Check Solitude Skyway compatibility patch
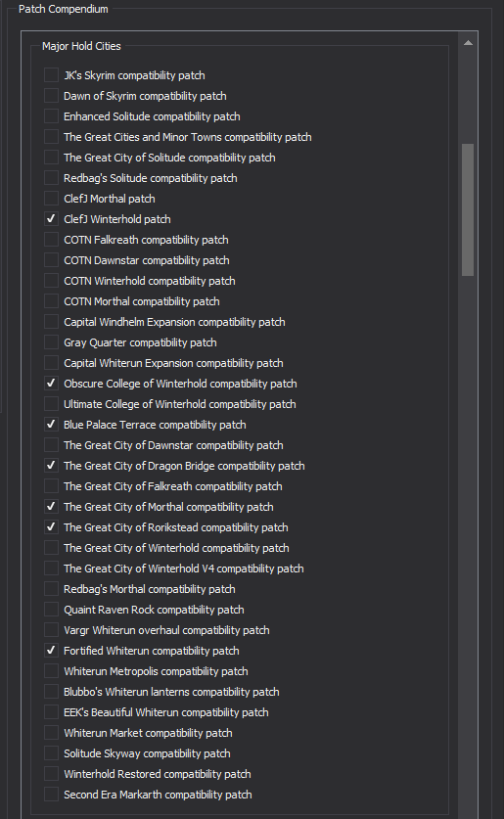This screenshot has width=504, height=819. click(x=51, y=753)
